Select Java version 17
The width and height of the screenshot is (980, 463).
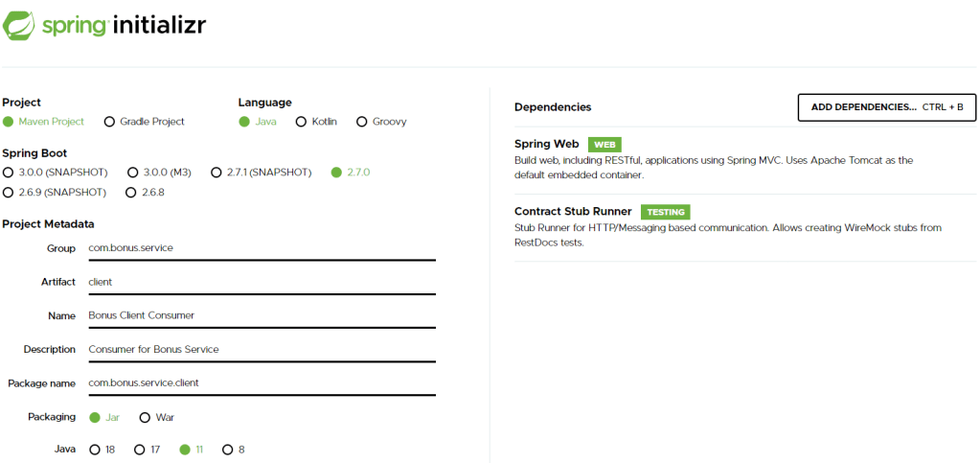pos(140,450)
